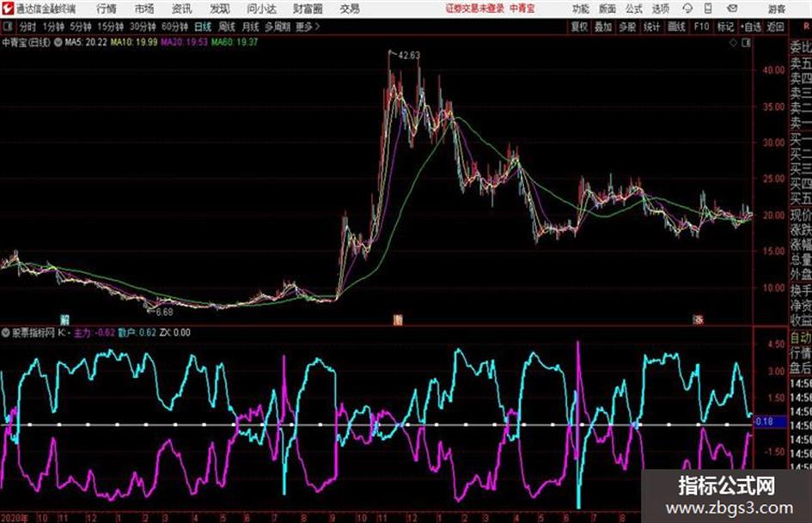Screen dimensions: 812x523
Task: Click the 画线 drawing toolbar button
Action: 676,27
